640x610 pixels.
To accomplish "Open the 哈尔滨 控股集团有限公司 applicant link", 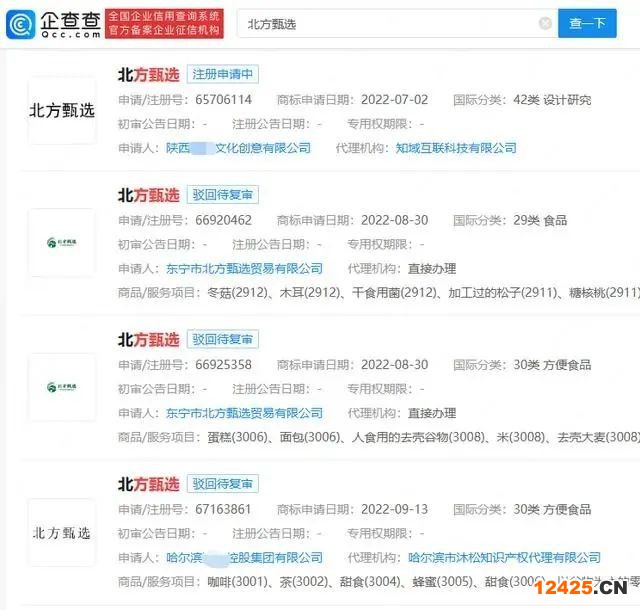I will click(244, 557).
